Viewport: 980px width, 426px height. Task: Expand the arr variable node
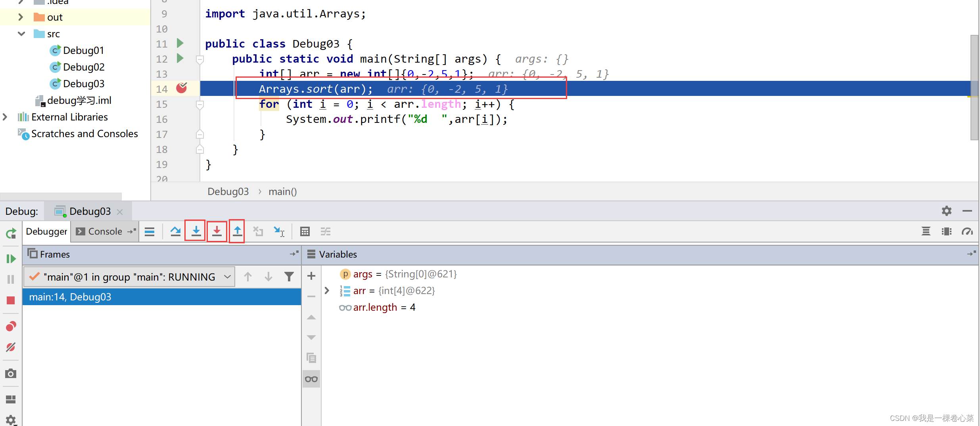pyautogui.click(x=327, y=290)
